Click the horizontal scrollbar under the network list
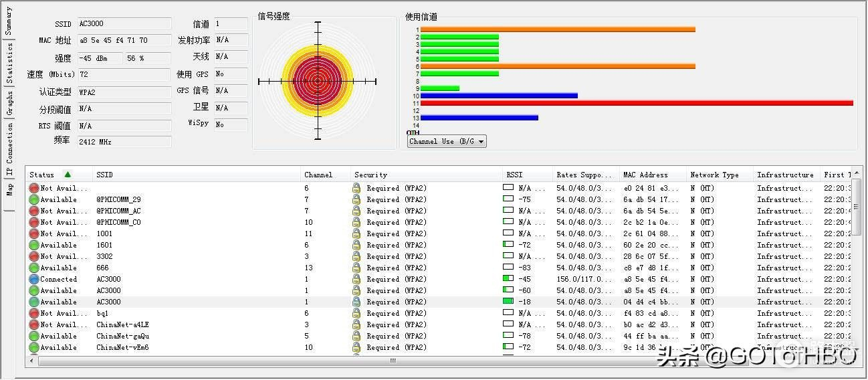The image size is (868, 380). (x=393, y=361)
